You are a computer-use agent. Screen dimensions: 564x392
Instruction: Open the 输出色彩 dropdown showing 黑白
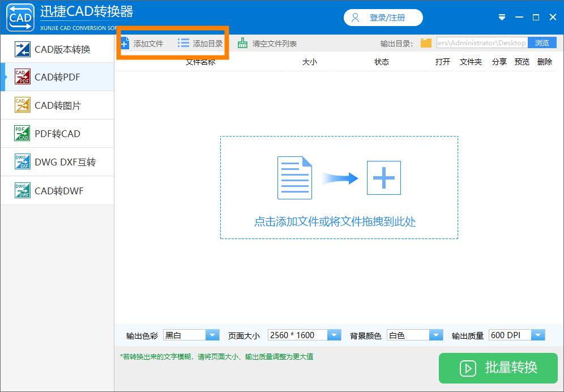point(212,335)
